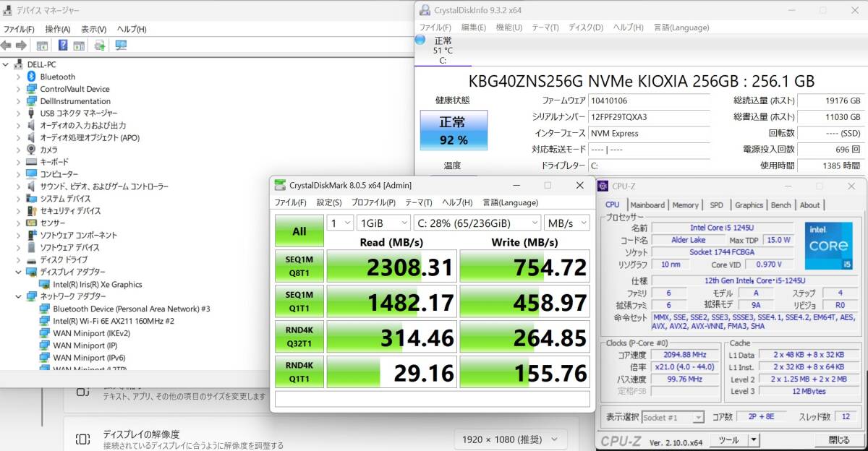Click the Intel Core i5 logo in CPU-Z
Screen dimensions: 868x451
(x=829, y=245)
